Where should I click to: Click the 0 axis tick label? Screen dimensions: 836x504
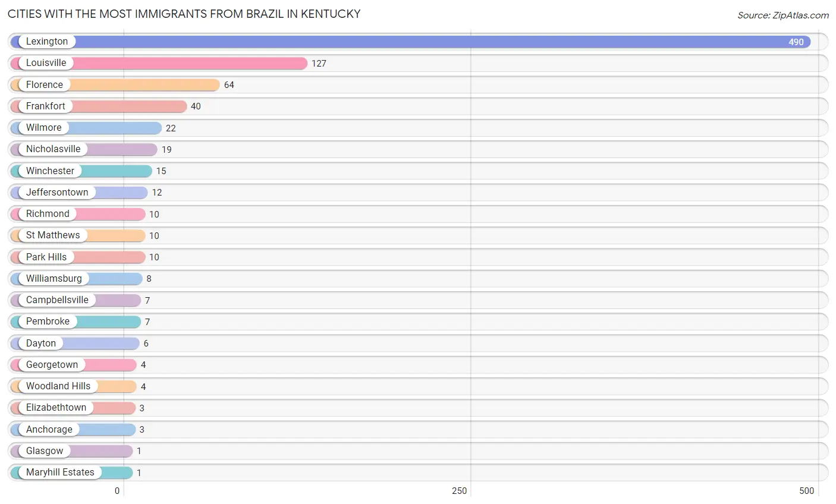(117, 491)
